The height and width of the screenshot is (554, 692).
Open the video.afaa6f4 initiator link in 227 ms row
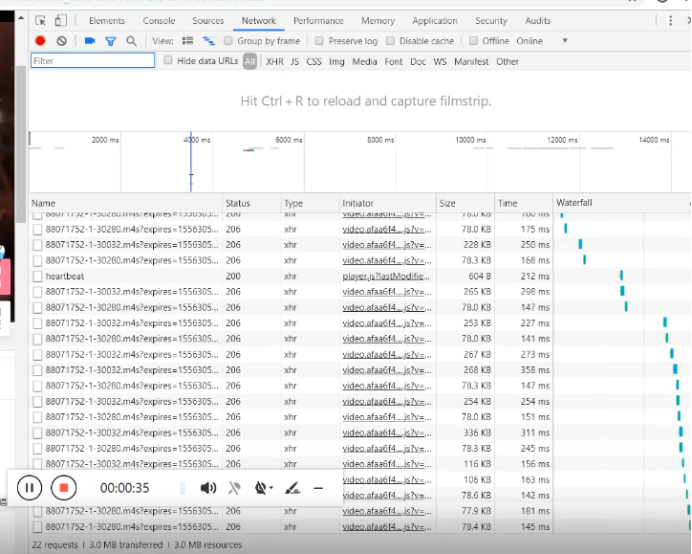tap(387, 323)
